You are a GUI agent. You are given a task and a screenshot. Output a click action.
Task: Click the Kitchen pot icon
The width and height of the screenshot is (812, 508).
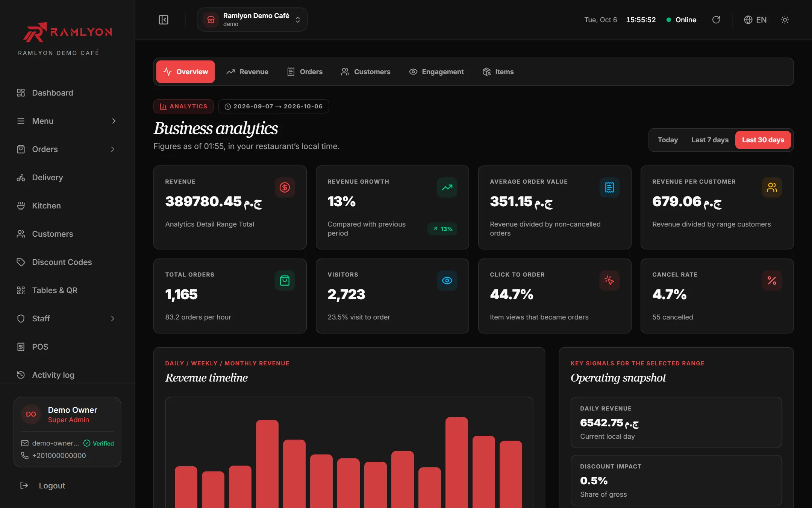[21, 206]
